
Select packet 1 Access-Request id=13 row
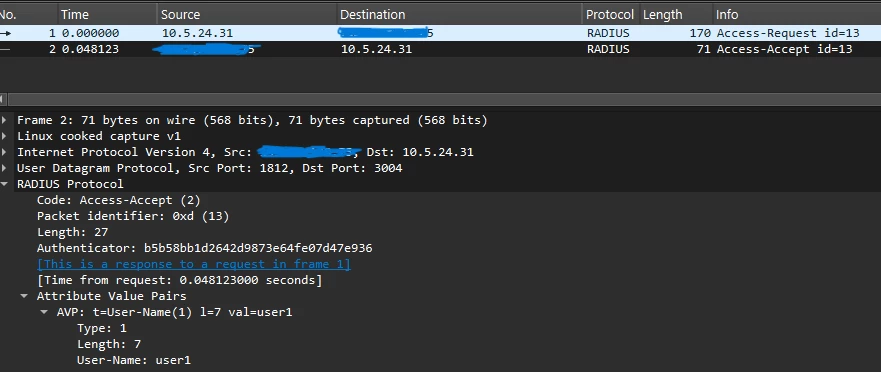(440, 33)
